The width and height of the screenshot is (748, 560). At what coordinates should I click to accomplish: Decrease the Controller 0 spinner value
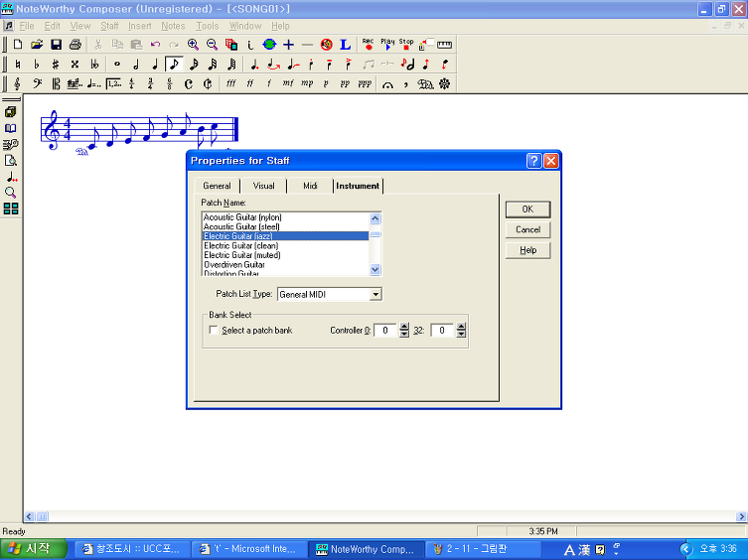(404, 334)
